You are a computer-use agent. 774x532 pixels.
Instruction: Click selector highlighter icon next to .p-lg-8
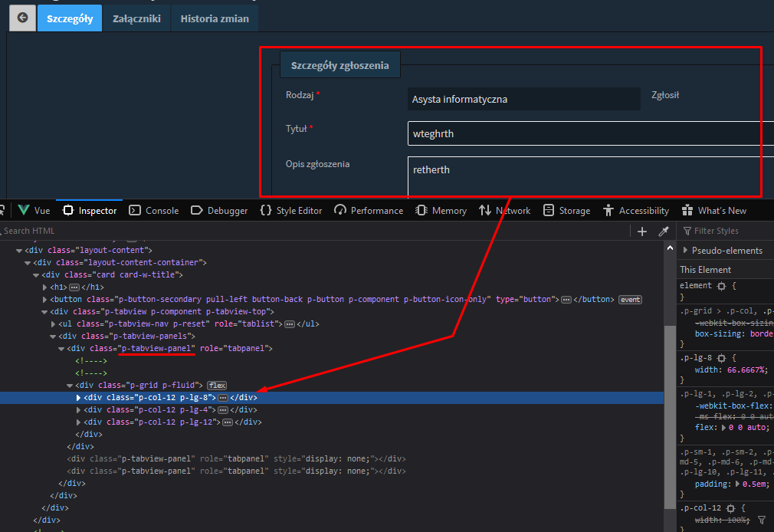721,358
